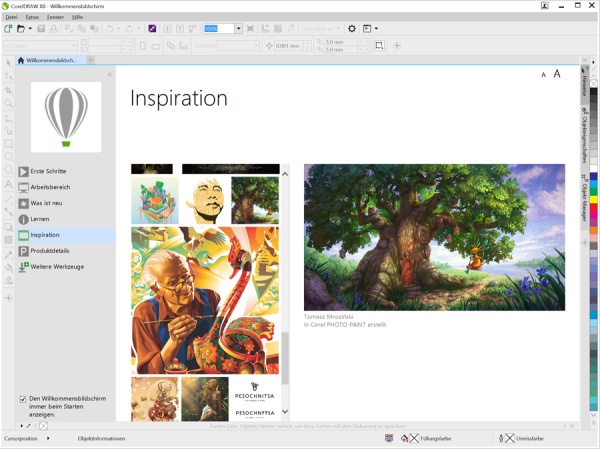The image size is (600, 449).
Task: Click the plus to add new tab
Action: tap(91, 60)
